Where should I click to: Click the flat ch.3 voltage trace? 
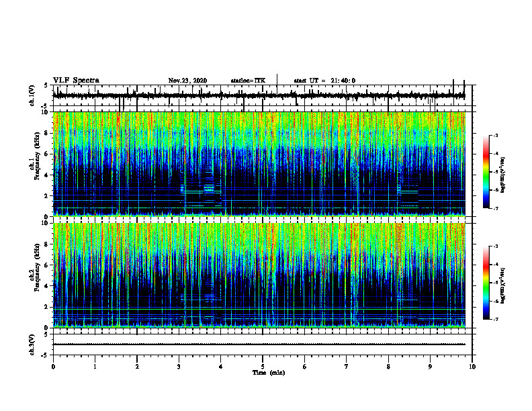pyautogui.click(x=259, y=345)
